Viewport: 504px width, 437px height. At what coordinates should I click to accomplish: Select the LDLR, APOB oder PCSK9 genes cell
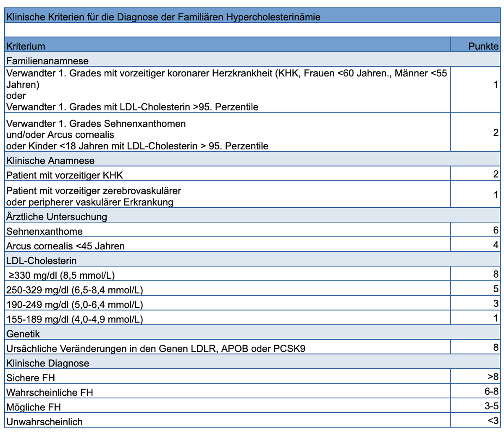pos(156,348)
